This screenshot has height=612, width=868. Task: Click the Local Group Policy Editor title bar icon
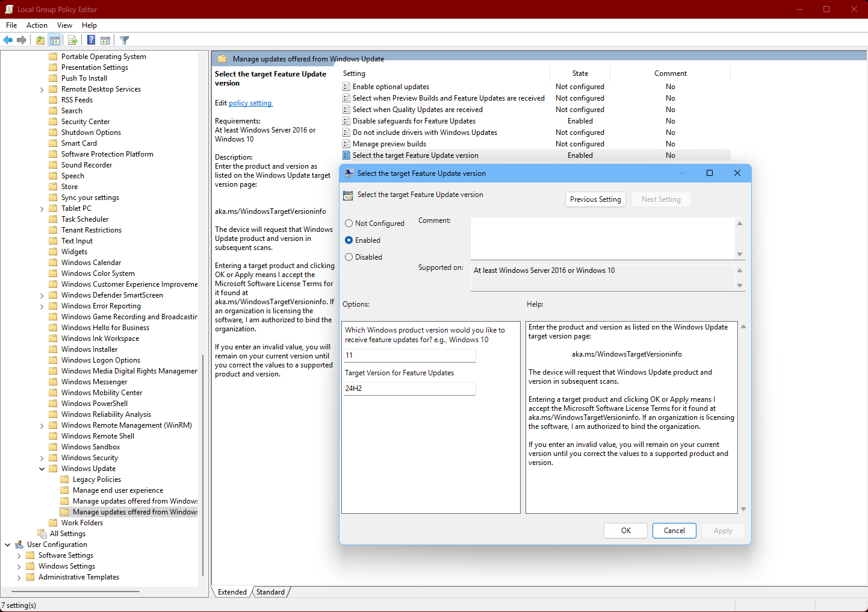pyautogui.click(x=9, y=9)
